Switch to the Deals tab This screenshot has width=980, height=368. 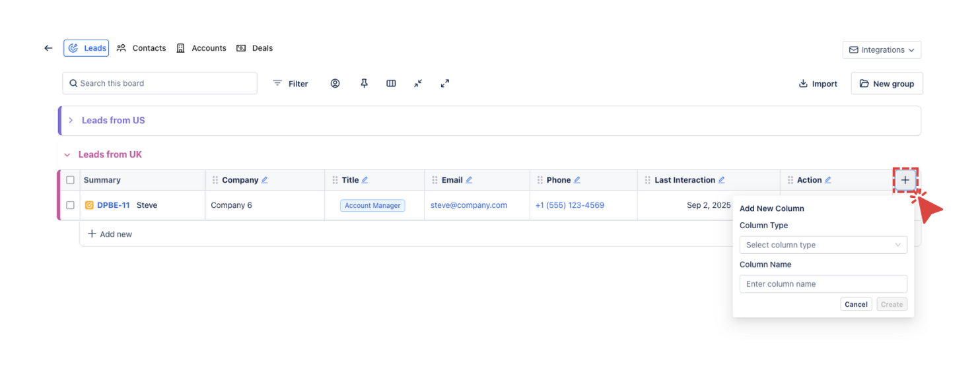(x=255, y=48)
